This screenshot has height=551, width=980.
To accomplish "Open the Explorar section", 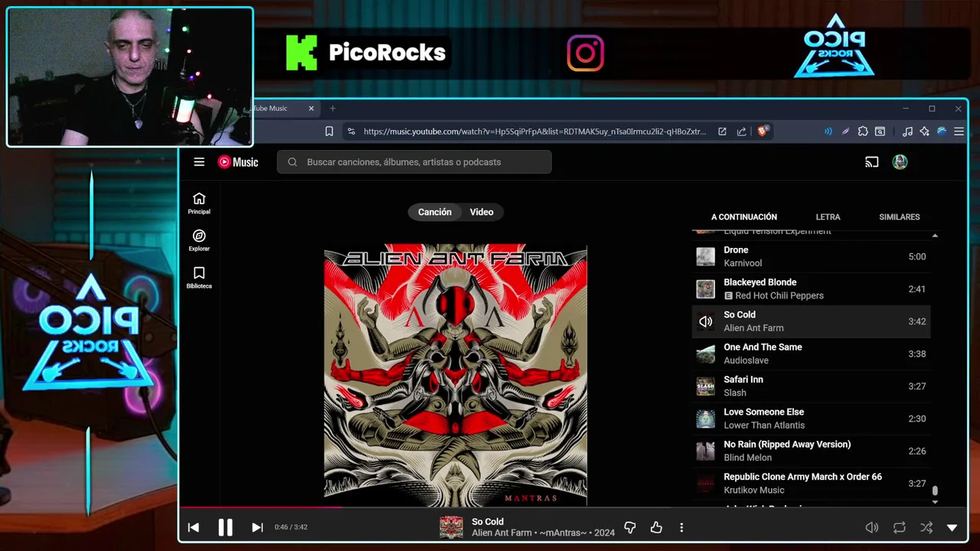I will tap(199, 240).
